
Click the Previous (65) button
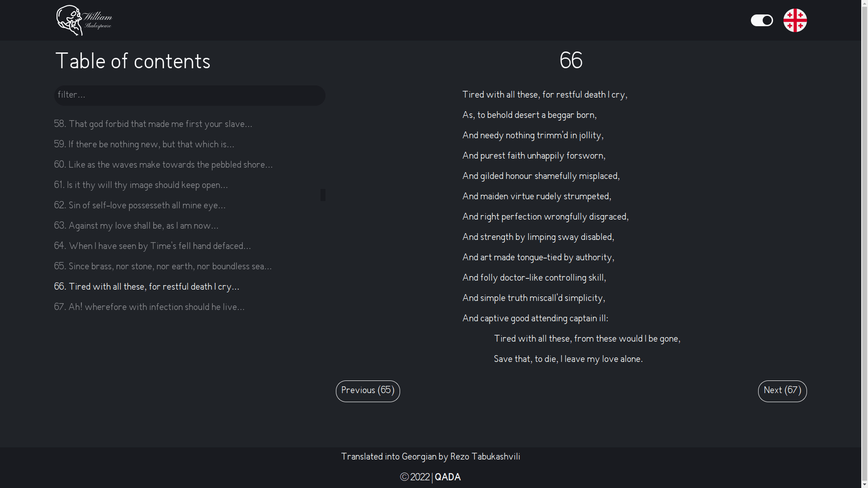(x=368, y=391)
